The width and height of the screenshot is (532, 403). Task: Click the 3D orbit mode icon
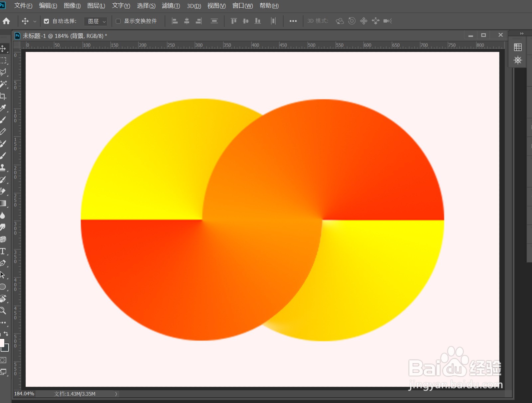point(339,21)
